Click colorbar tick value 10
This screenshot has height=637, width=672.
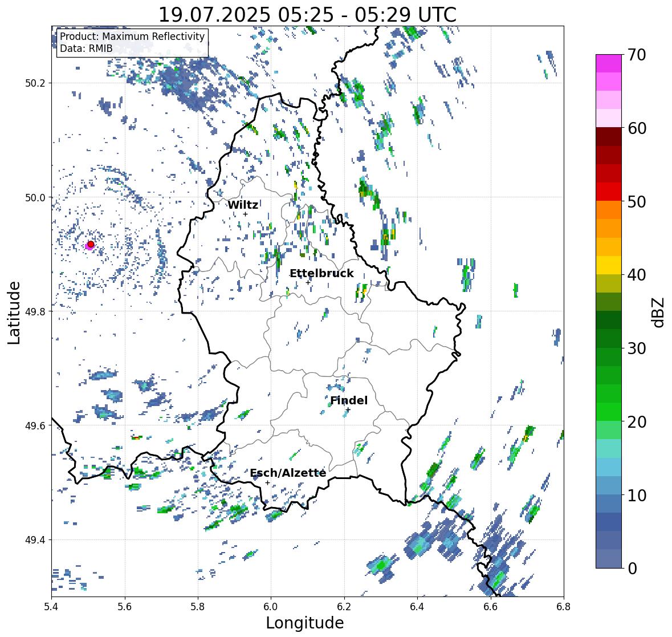(637, 495)
